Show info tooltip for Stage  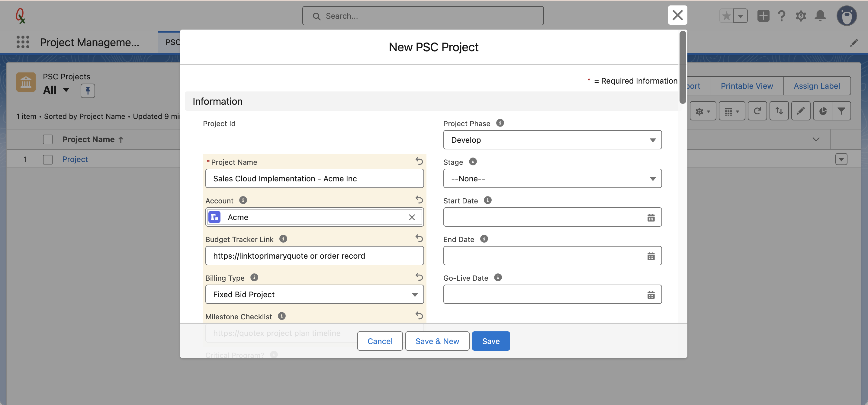coord(473,161)
